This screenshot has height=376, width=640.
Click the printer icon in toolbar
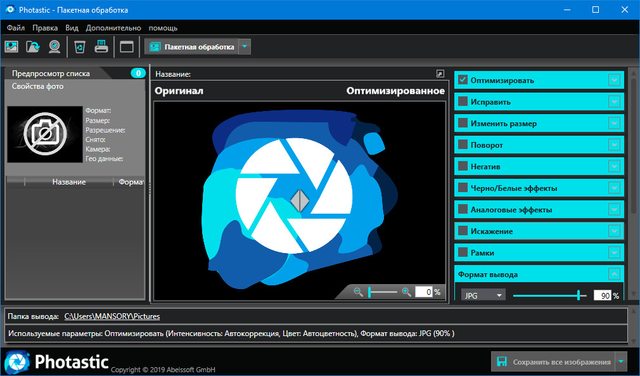click(101, 47)
